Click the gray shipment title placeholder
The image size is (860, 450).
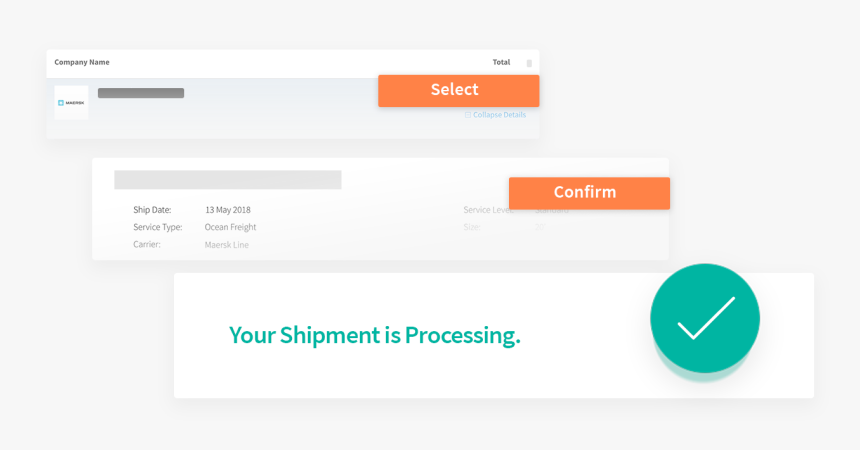click(227, 180)
